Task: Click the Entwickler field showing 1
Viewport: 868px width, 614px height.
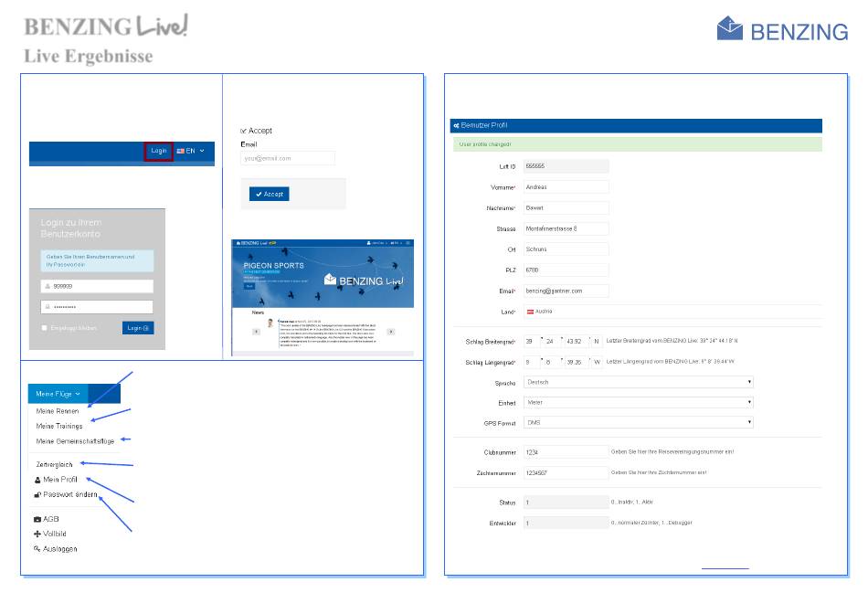Action: pyautogui.click(x=566, y=524)
